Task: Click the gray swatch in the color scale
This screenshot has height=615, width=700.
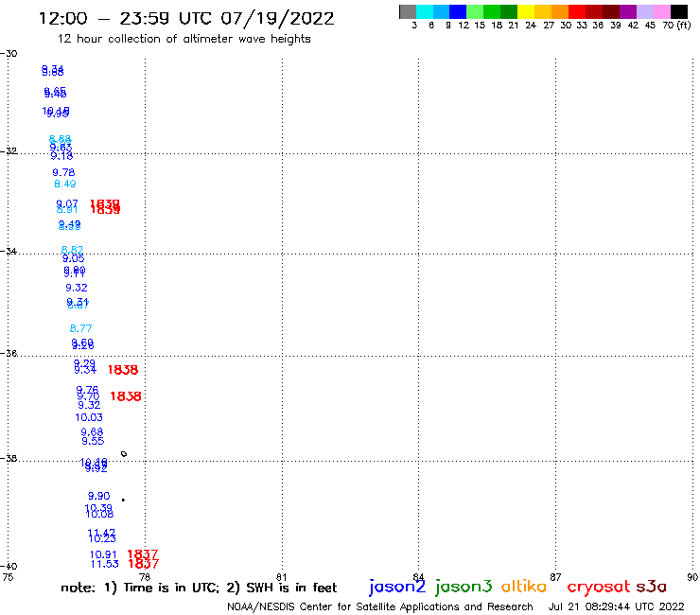Action: [x=408, y=11]
